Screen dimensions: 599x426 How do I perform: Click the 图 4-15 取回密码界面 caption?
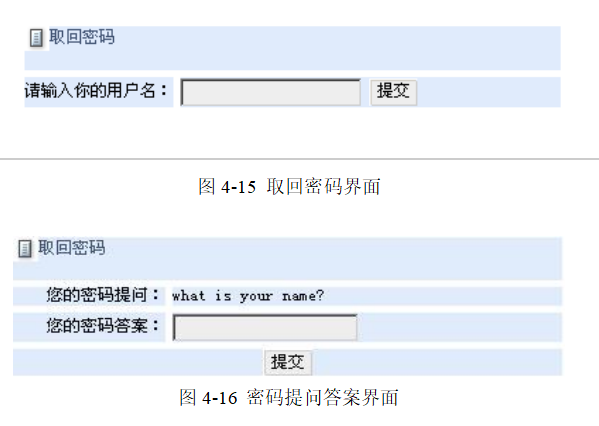tap(289, 187)
